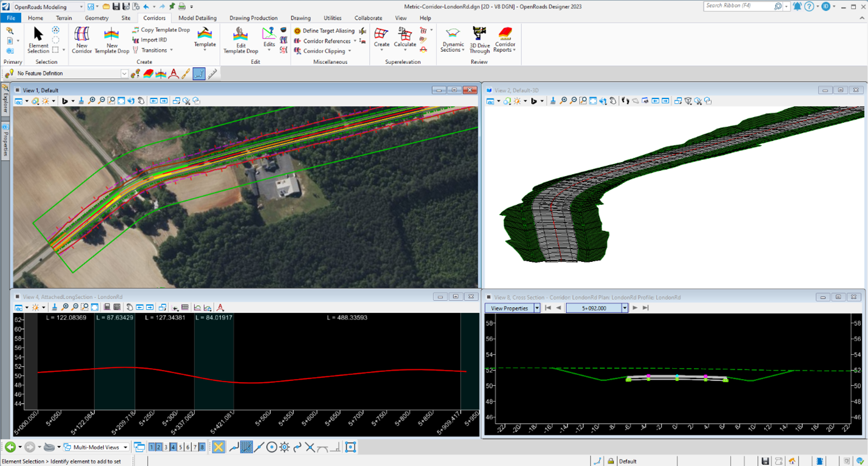Click the Center snap circle icon
The image size is (868, 466).
272,447
